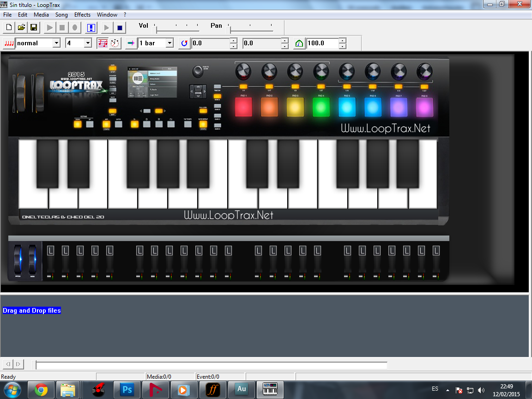
Task: Toggle the orange light above PAD 4
Action: point(321,86)
